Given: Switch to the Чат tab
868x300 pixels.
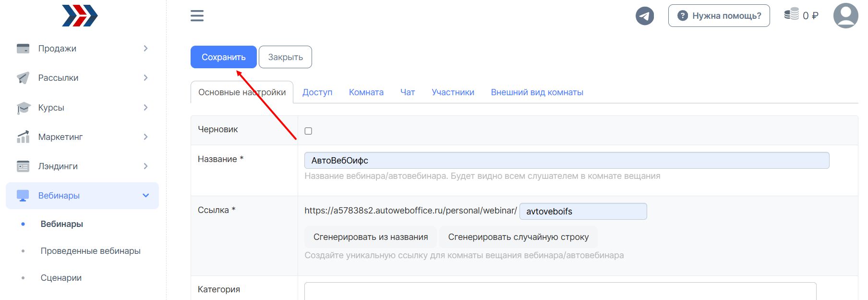Looking at the screenshot, I should click(408, 92).
